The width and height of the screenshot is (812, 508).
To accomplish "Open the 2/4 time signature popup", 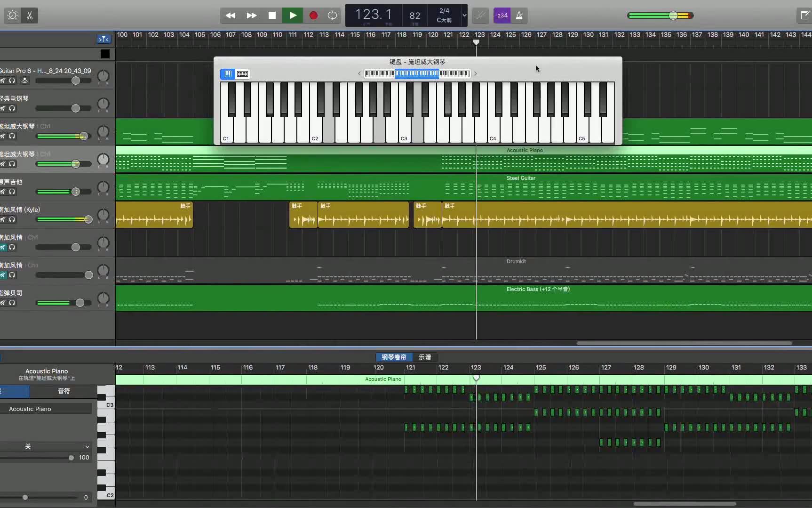I will click(444, 10).
